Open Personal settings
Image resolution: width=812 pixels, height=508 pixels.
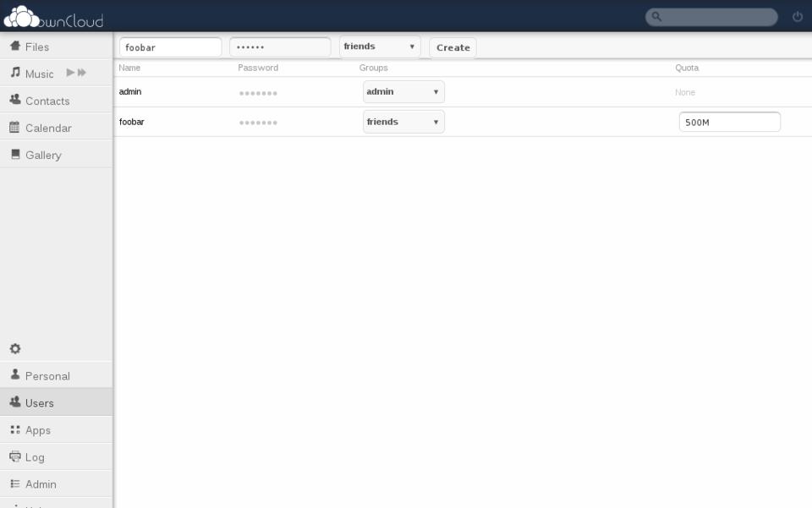point(47,376)
